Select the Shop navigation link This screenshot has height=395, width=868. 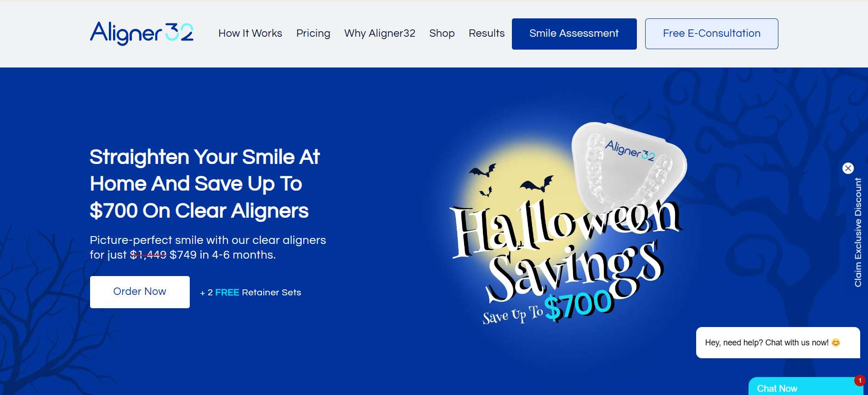(x=442, y=34)
